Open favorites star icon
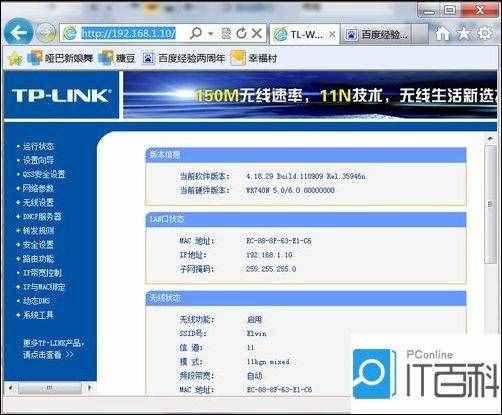 point(464,33)
